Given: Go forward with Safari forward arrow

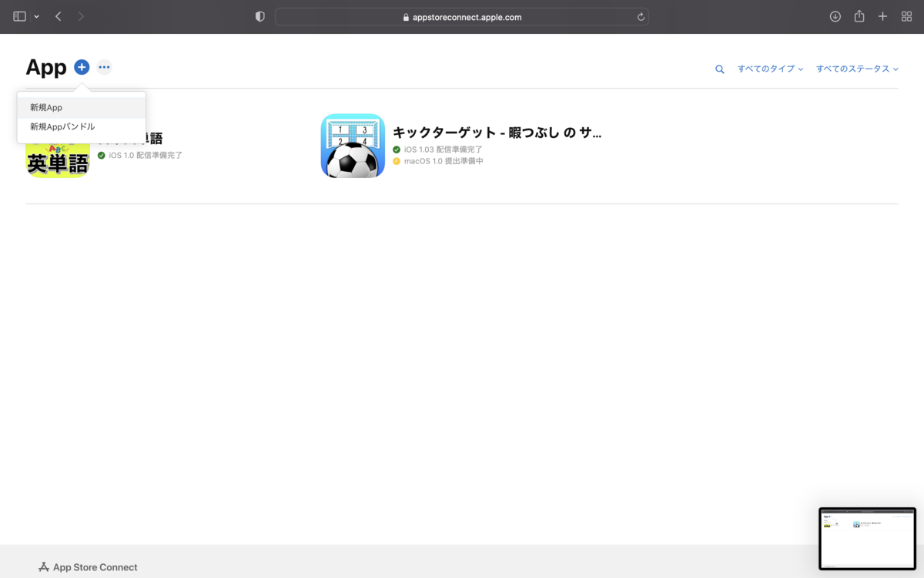Looking at the screenshot, I should click(81, 16).
